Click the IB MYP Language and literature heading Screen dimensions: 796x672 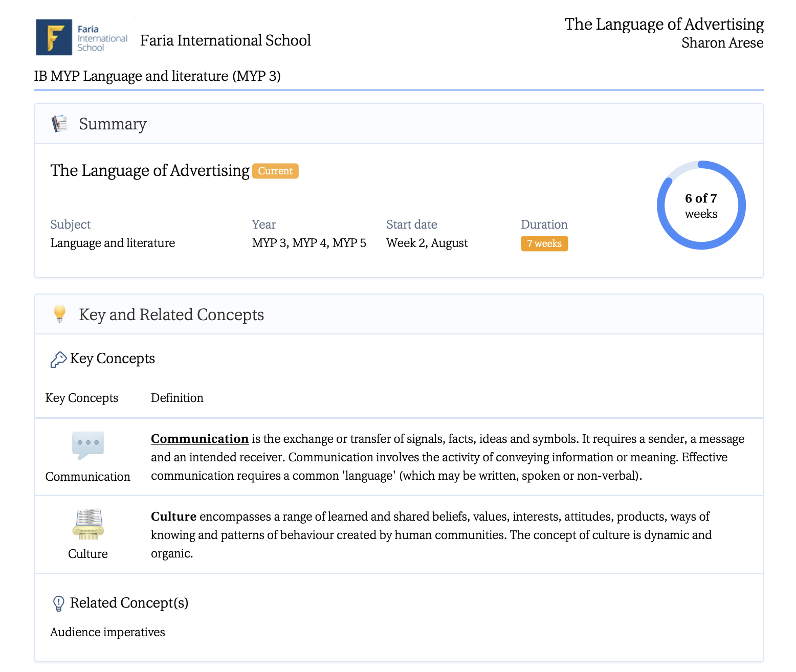tap(157, 76)
